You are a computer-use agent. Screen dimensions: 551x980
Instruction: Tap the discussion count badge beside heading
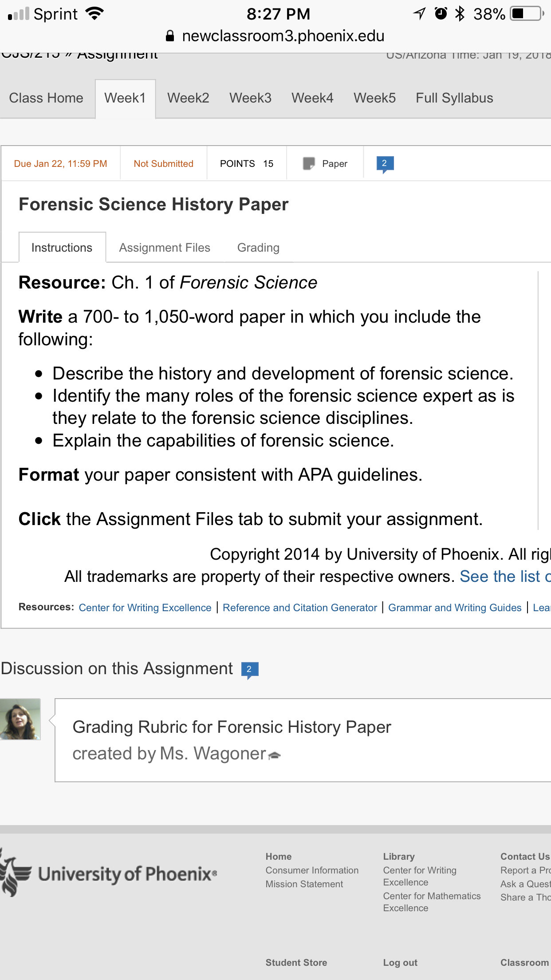coord(250,670)
